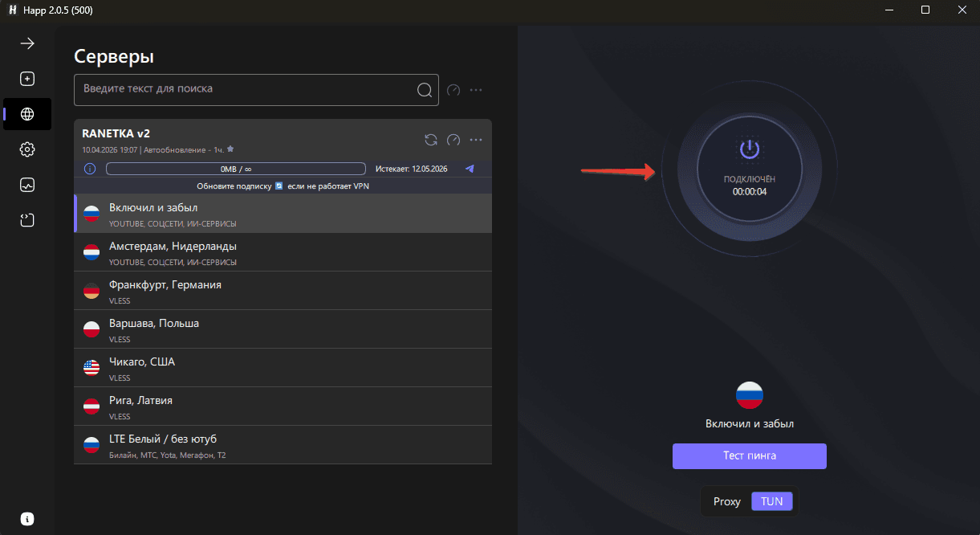Viewport: 980px width, 535px height.
Task: Open the statistics graph icon in the sidebar
Action: (x=27, y=185)
